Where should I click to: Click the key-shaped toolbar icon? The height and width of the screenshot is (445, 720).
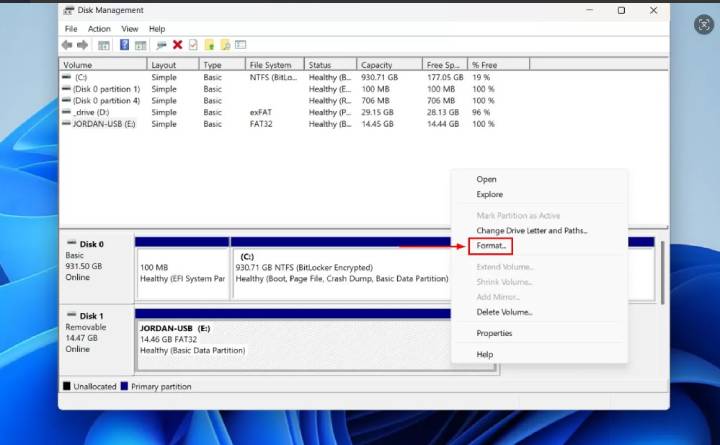coord(161,45)
